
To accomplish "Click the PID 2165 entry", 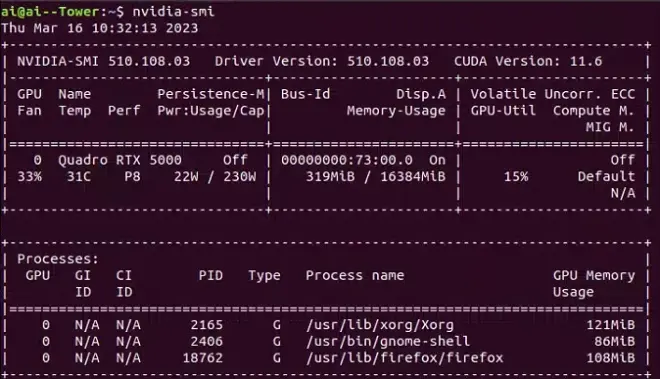I will (206, 326).
